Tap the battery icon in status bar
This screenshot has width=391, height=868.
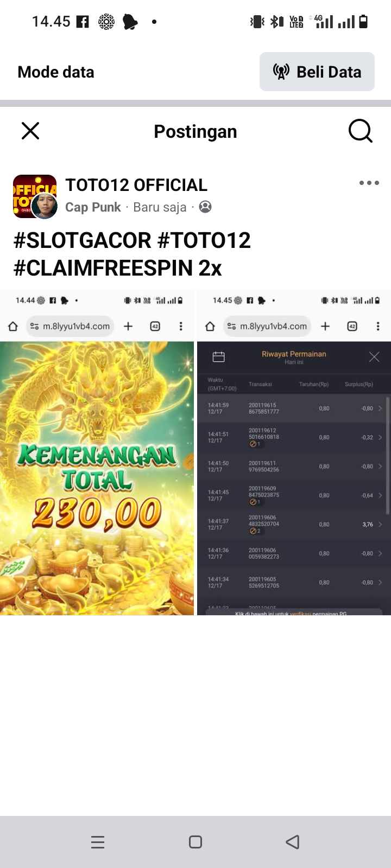click(x=364, y=22)
